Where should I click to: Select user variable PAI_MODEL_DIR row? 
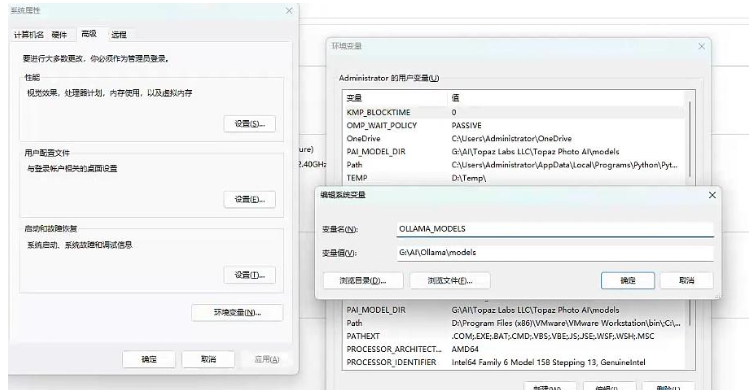(515, 152)
